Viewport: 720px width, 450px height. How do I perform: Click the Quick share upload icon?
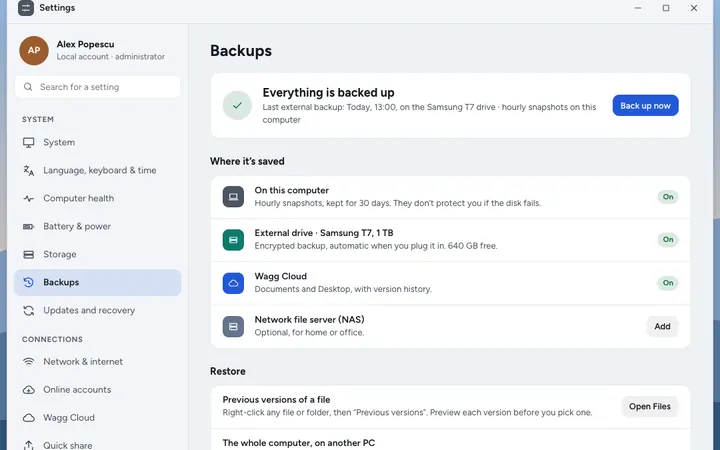coord(28,445)
